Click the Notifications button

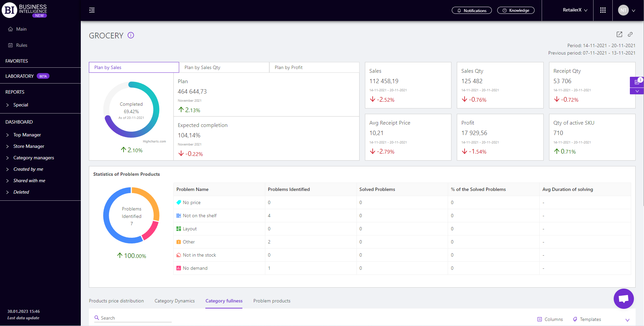tap(471, 10)
